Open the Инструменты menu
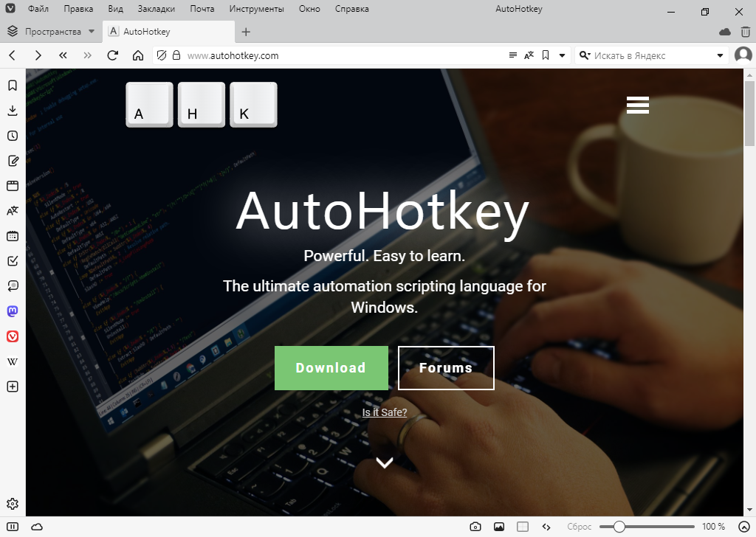Screen dimensions: 756x537 point(256,9)
